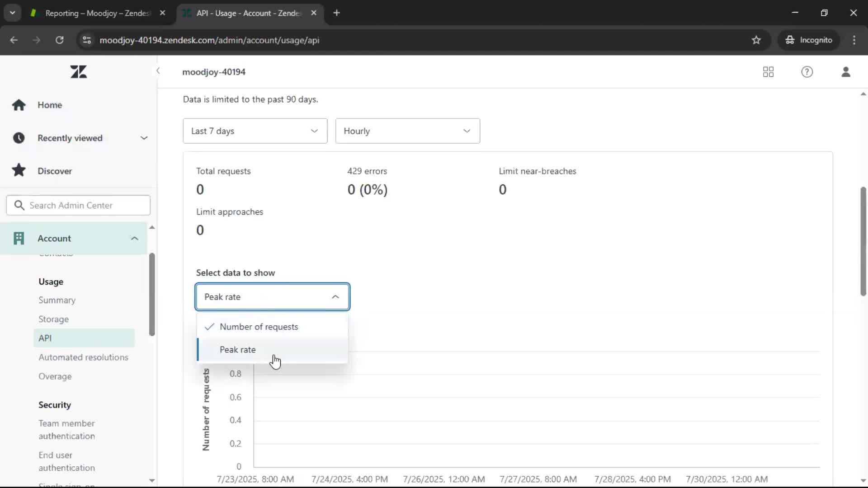Open End user authentication settings
This screenshot has height=488, width=868.
click(x=66, y=461)
